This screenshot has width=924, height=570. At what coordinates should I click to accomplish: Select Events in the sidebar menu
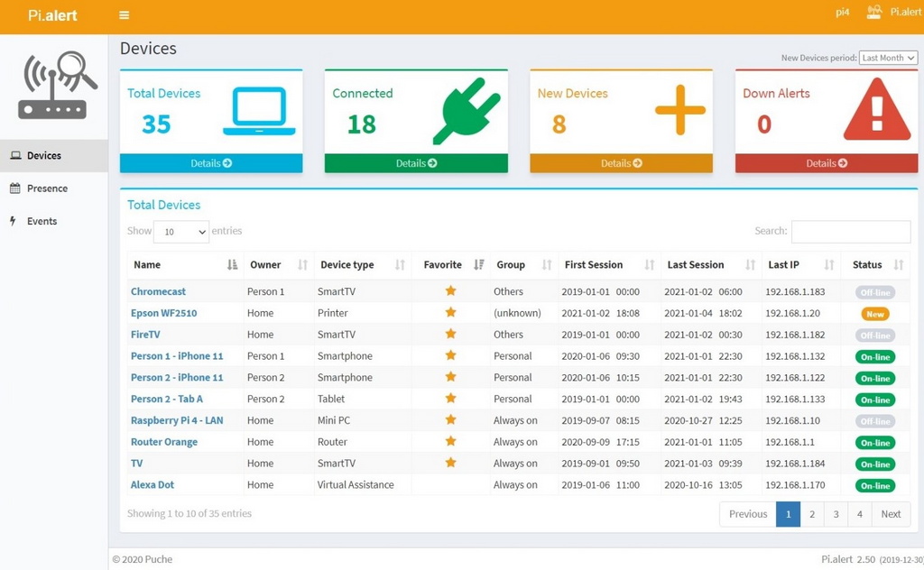pyautogui.click(x=42, y=221)
